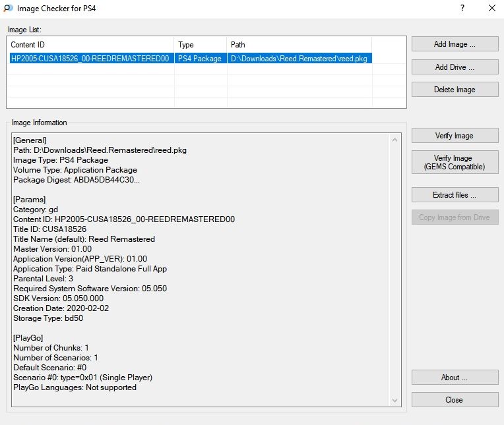Image resolution: width=504 pixels, height=425 pixels.
Task: Click the Creation Date: 2020-02-02 line
Action: [61, 308]
